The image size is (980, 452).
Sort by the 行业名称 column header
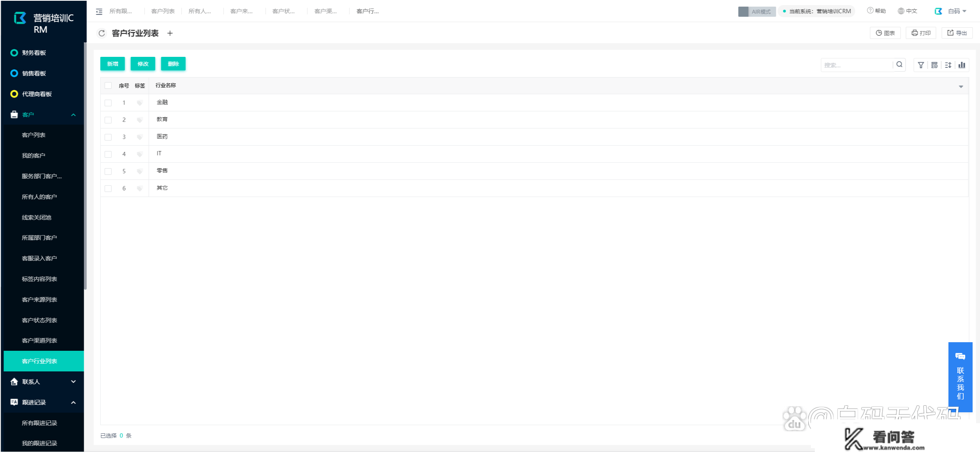coord(166,86)
